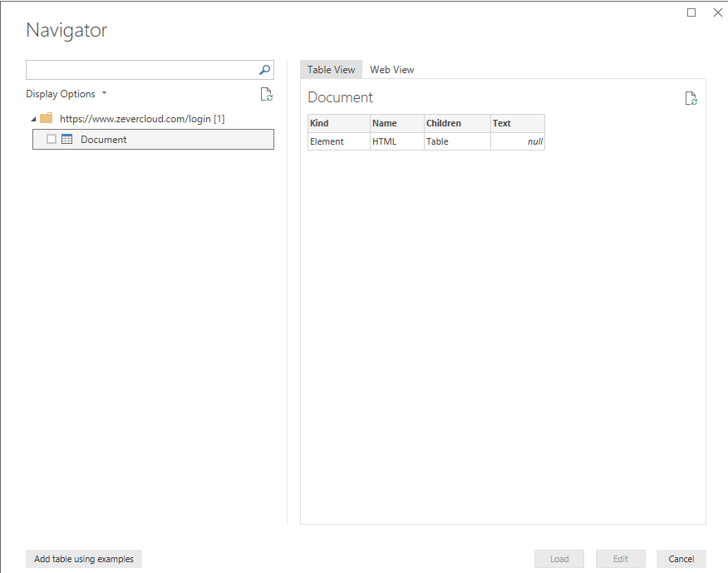Switch to the Table View tab
The height and width of the screenshot is (573, 728).
pos(331,70)
